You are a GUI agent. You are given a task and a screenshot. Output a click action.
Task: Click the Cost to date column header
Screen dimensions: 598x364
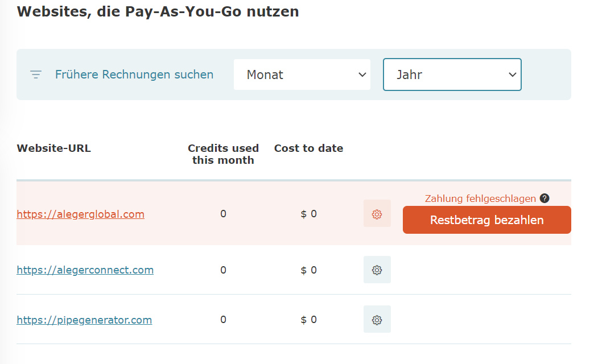(x=308, y=148)
